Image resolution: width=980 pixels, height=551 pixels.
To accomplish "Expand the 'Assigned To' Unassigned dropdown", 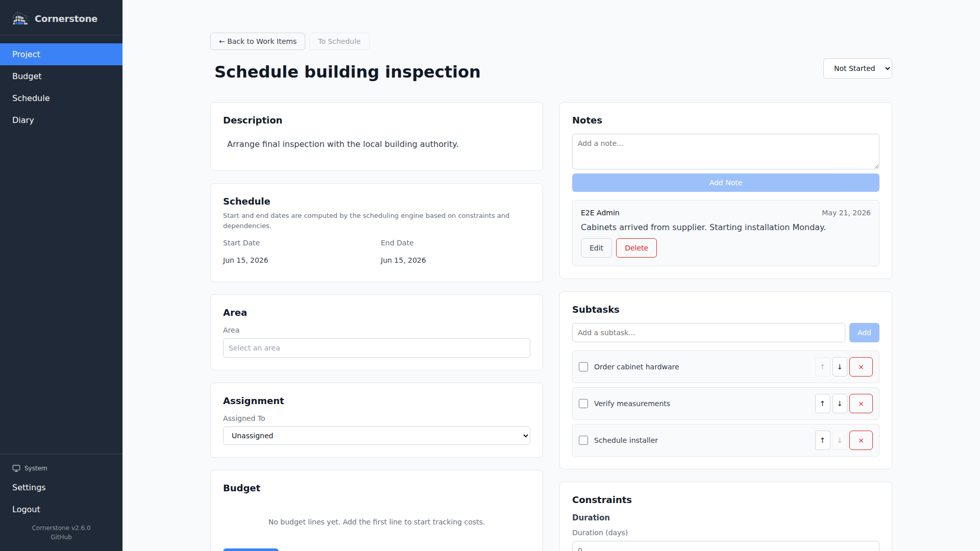I will pyautogui.click(x=377, y=436).
